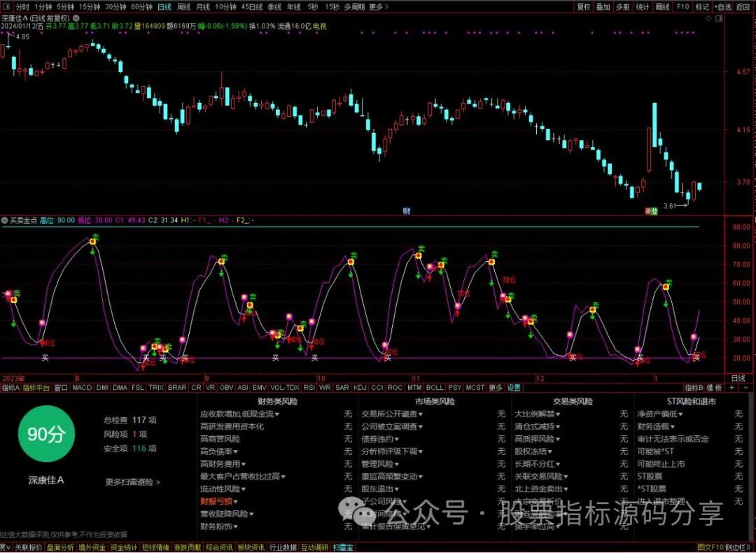Viewport: 756px width, 553px height.
Task: Open the 关联报价 bottom tab
Action: [x=29, y=547]
